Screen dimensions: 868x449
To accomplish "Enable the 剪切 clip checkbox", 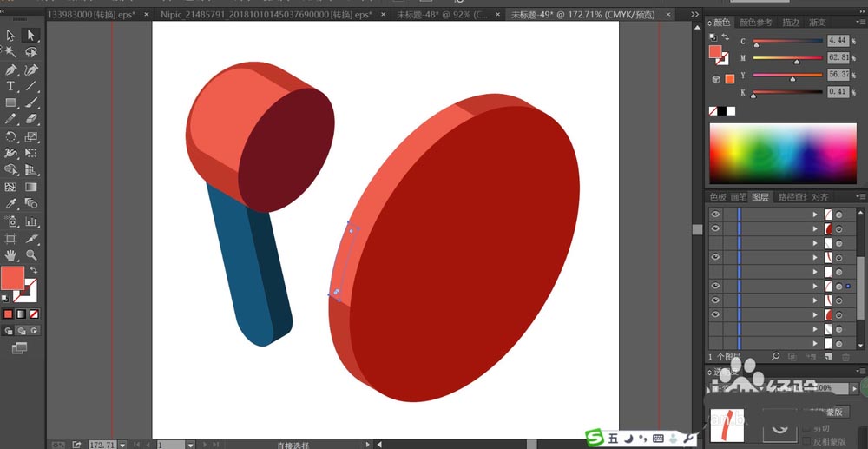I will pyautogui.click(x=806, y=428).
